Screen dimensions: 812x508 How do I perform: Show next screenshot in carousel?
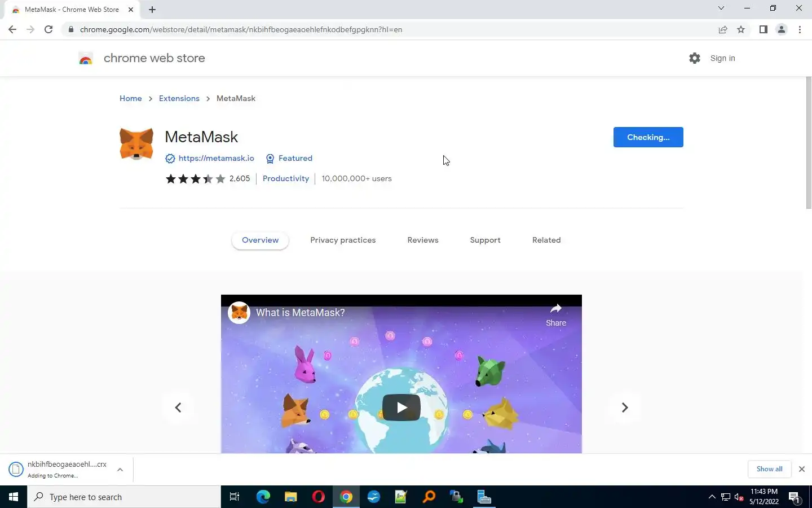(625, 408)
